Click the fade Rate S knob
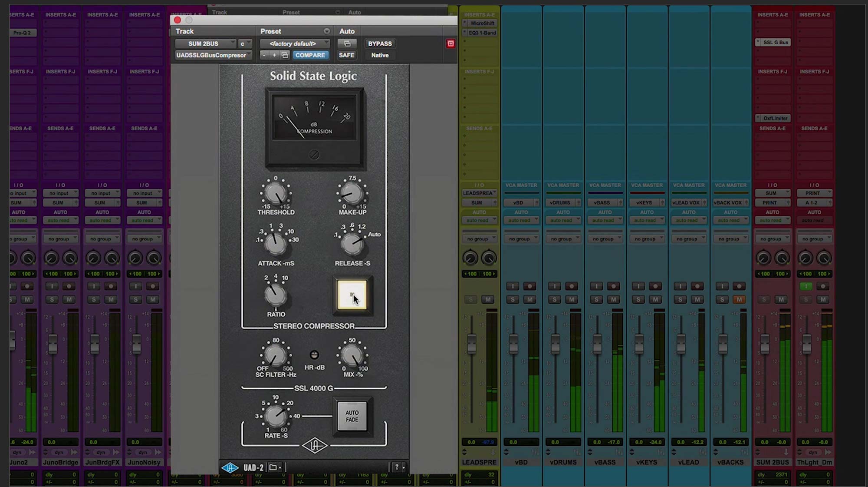The image size is (868, 487). (275, 416)
